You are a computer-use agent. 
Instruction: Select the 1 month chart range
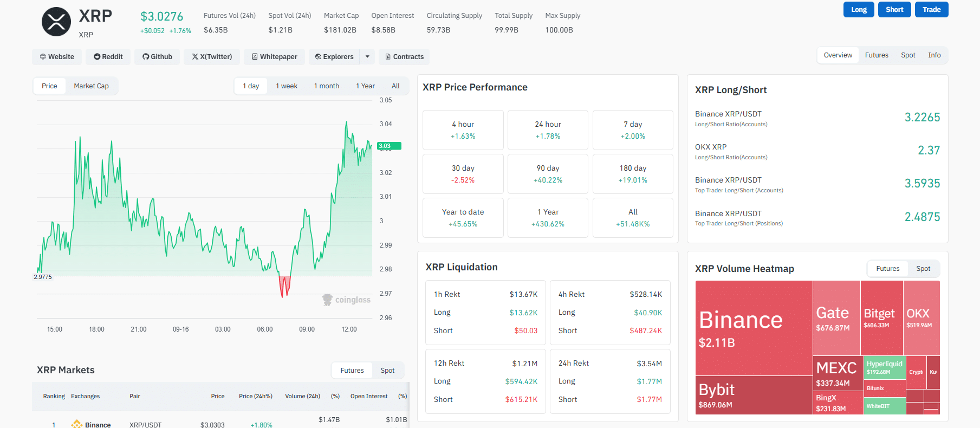pos(327,86)
